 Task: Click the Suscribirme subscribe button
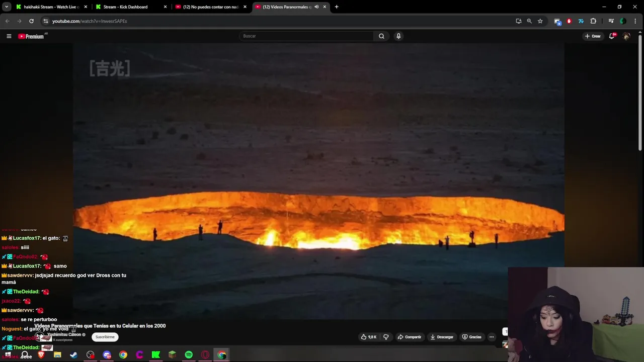click(x=105, y=337)
